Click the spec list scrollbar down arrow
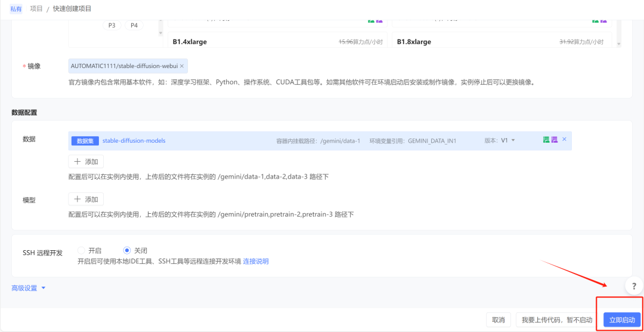Viewport: 644px width, 332px height. point(618,44)
